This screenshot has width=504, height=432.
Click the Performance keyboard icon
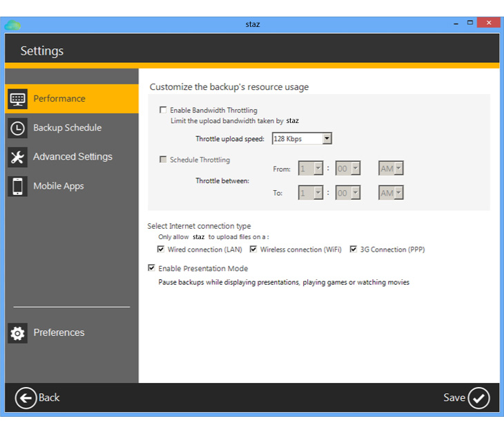tap(17, 99)
